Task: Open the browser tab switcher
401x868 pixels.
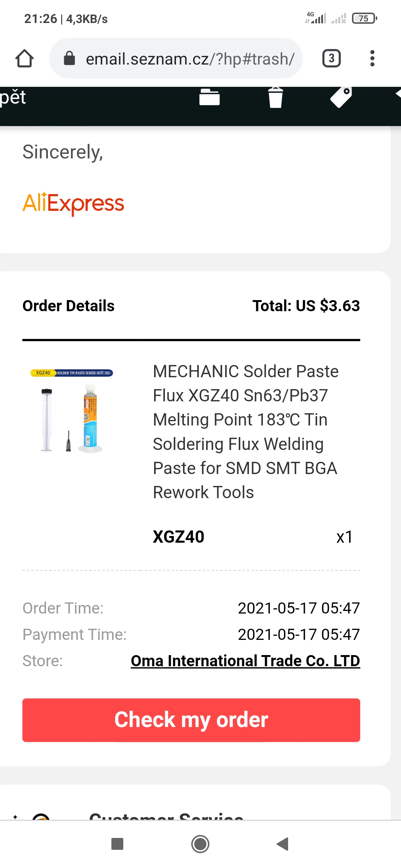Action: 331,59
